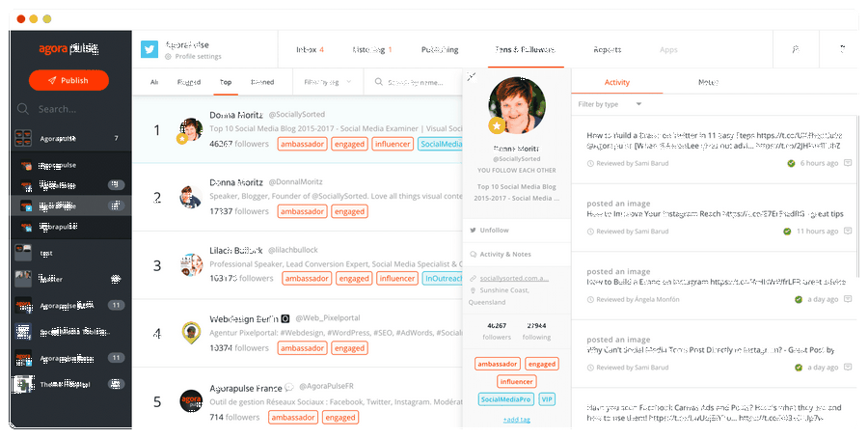Open the comment icon on the 6 hours ago activity
Viewport: 868px width, 438px height.
[x=848, y=163]
